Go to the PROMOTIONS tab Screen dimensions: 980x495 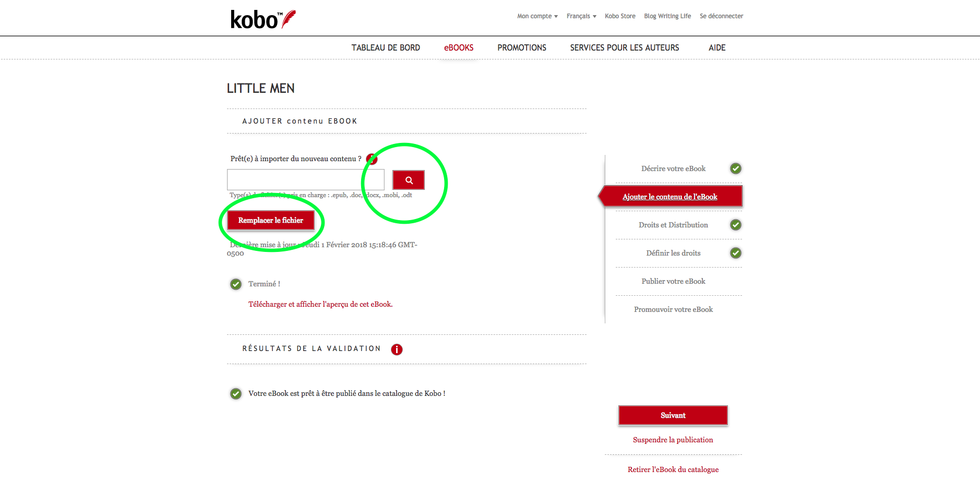[521, 47]
